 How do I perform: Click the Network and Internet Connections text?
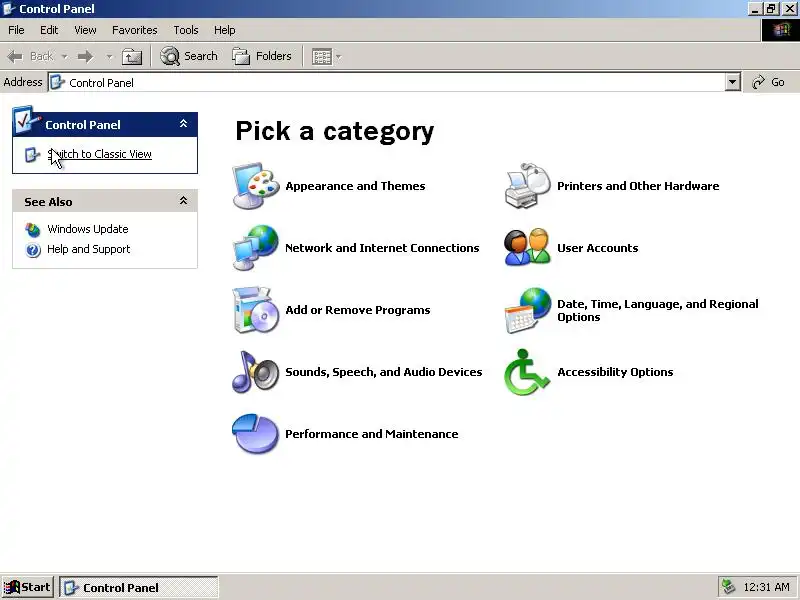(382, 248)
